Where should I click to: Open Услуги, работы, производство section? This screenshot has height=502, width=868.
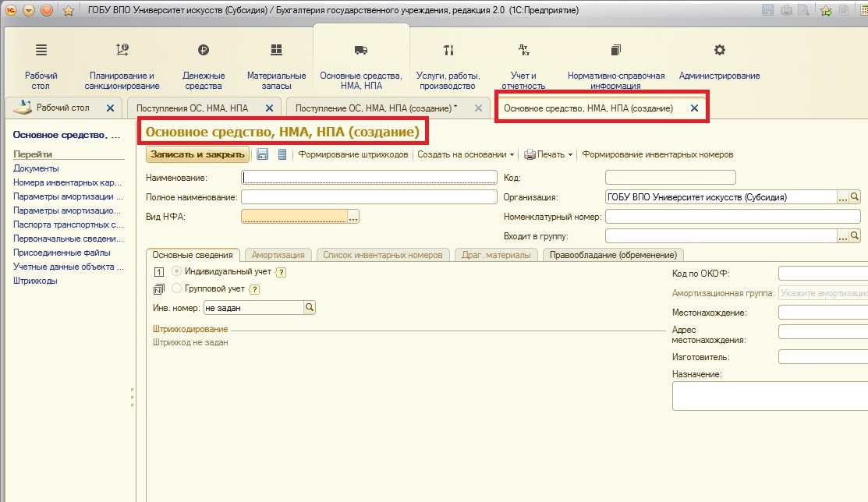click(448, 51)
